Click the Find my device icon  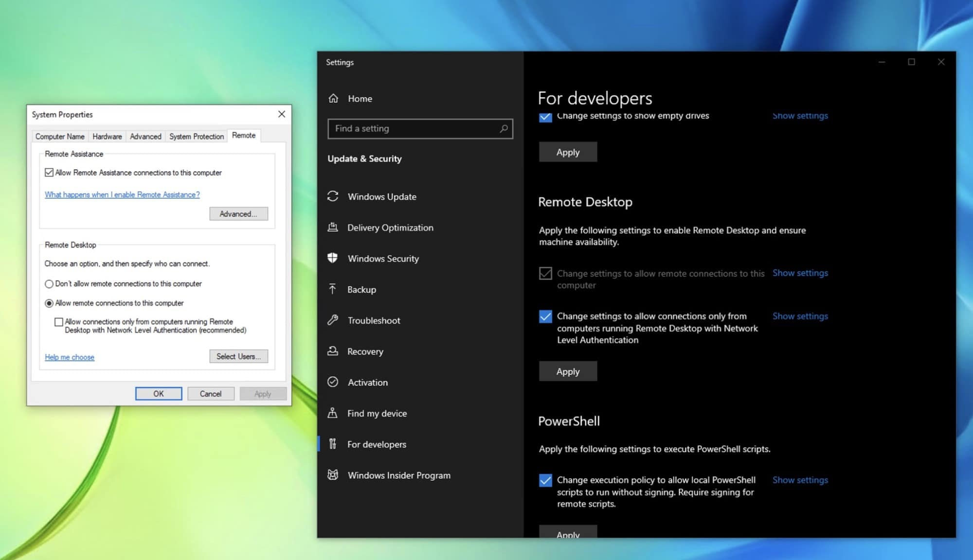coord(333,413)
